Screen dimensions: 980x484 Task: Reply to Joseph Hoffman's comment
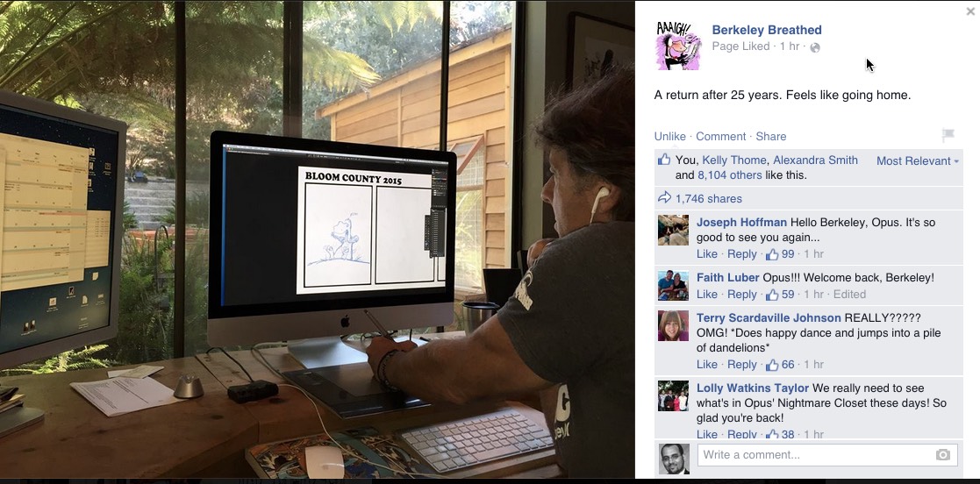pos(742,254)
